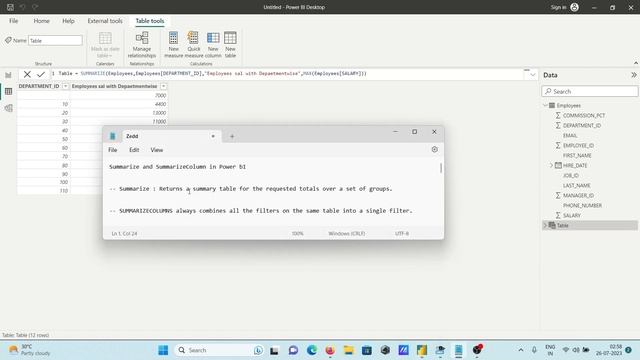The height and width of the screenshot is (360, 640).
Task: Switch to Report view in left sidebar
Action: point(8,75)
